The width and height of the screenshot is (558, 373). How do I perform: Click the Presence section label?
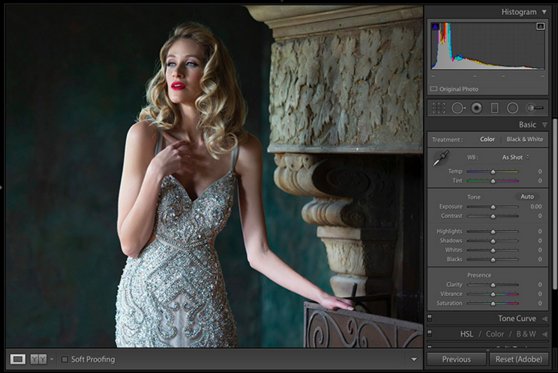point(479,275)
